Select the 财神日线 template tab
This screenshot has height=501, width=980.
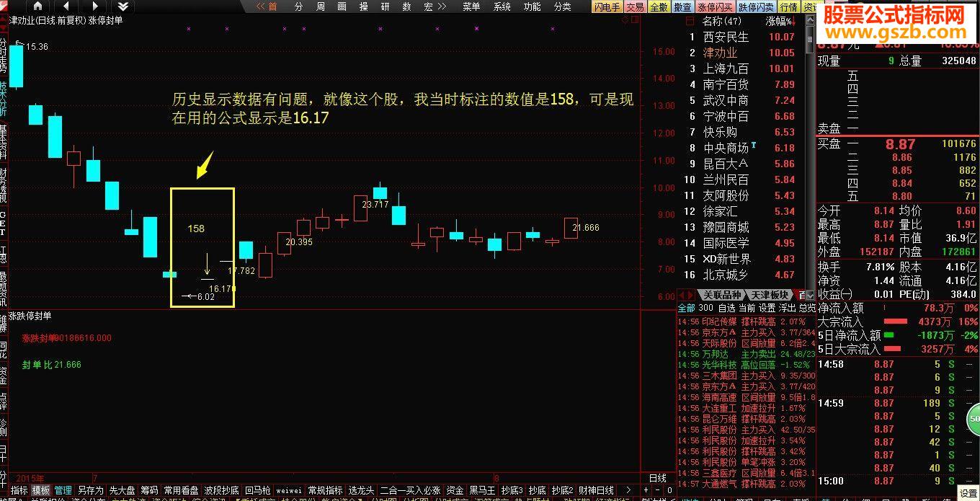[x=596, y=490]
